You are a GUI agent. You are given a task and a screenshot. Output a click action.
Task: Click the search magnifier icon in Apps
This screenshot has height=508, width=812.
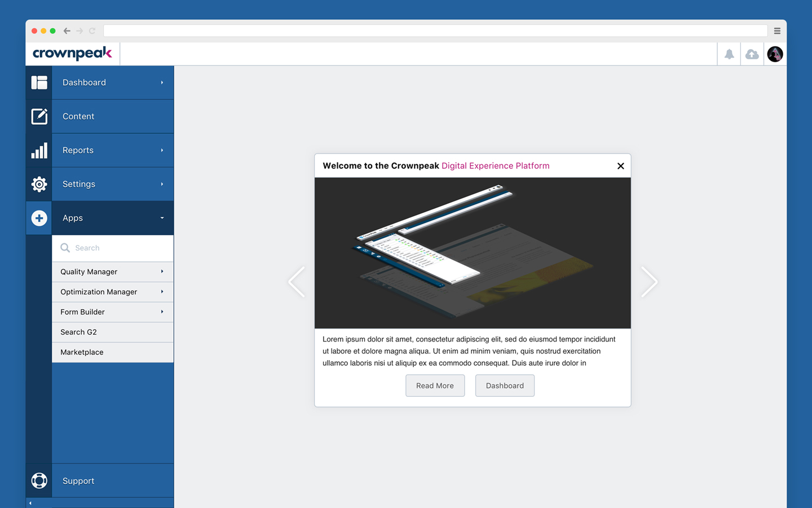(x=65, y=248)
